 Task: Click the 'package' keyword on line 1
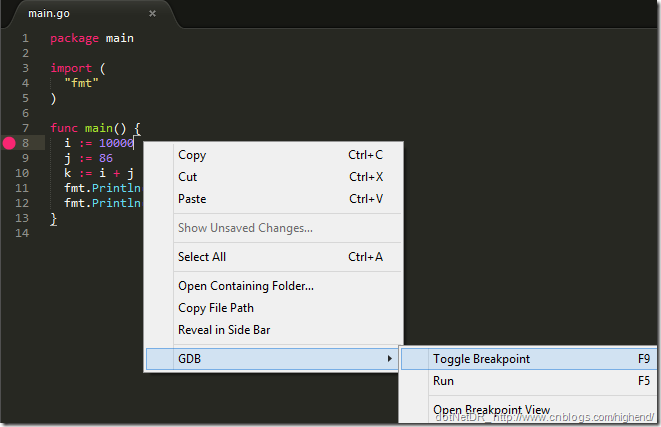75,38
